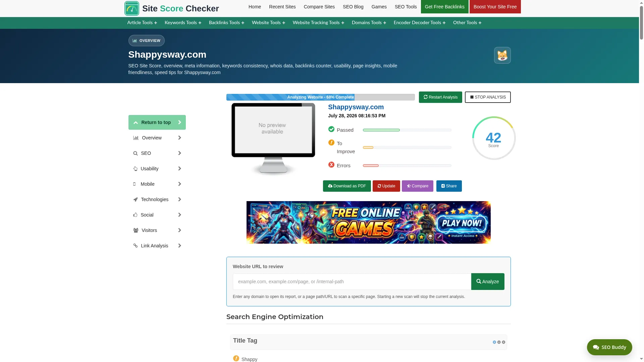Viewport: 644px width, 362px height.
Task: Click the purple Compare button
Action: coord(417,186)
